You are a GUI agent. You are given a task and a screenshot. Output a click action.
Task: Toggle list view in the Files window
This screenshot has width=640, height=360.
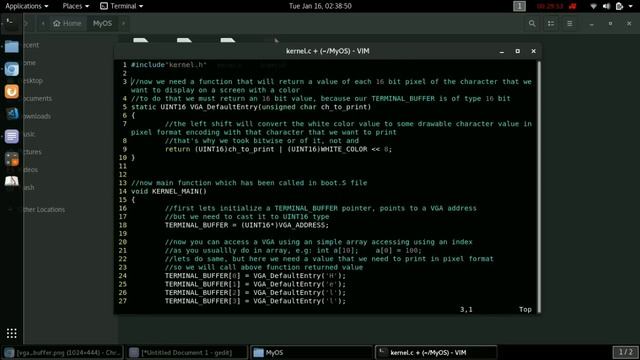[551, 23]
